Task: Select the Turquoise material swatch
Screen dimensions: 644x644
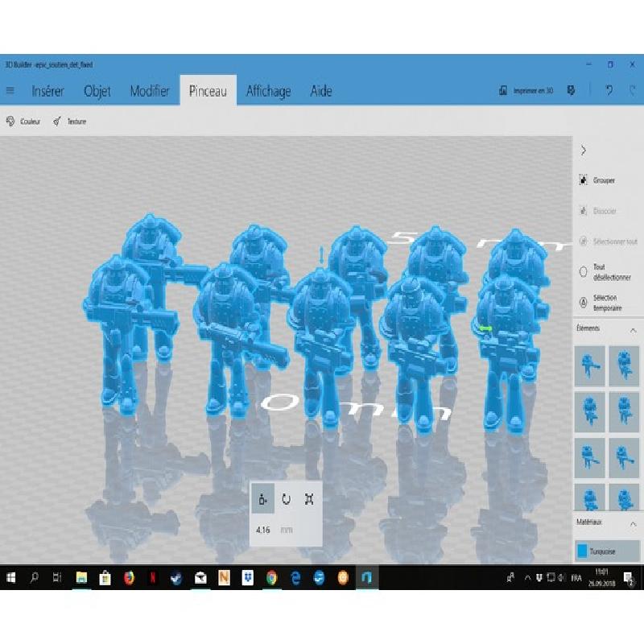Action: pyautogui.click(x=607, y=551)
